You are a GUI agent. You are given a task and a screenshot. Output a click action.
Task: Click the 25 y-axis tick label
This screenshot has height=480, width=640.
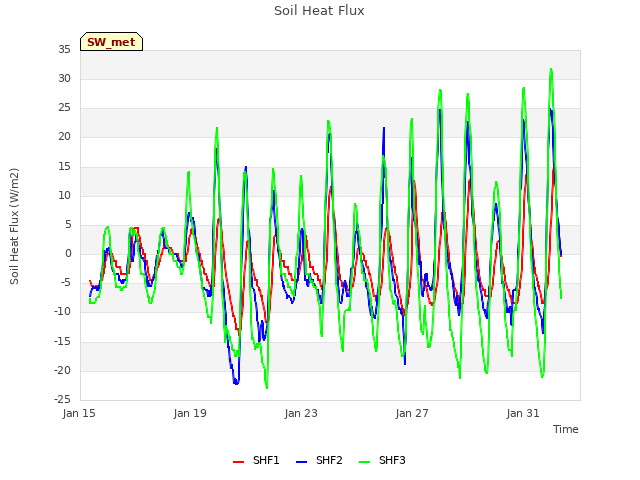click(64, 108)
